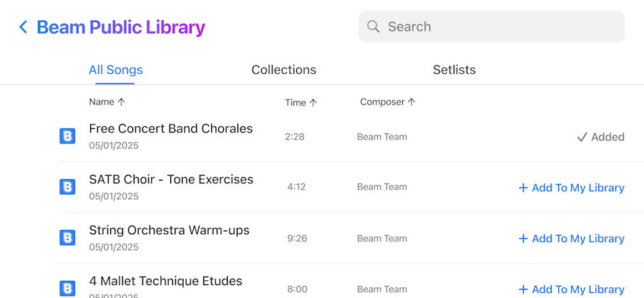Click the search magnifier icon
Screen dimensions: 644x298
[x=373, y=27]
